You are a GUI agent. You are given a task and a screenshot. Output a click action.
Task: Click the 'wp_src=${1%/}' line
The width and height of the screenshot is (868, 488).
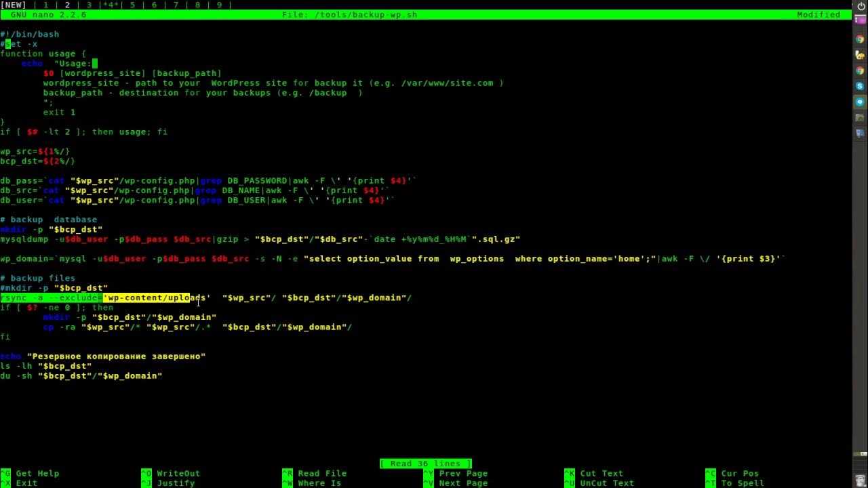click(x=35, y=151)
